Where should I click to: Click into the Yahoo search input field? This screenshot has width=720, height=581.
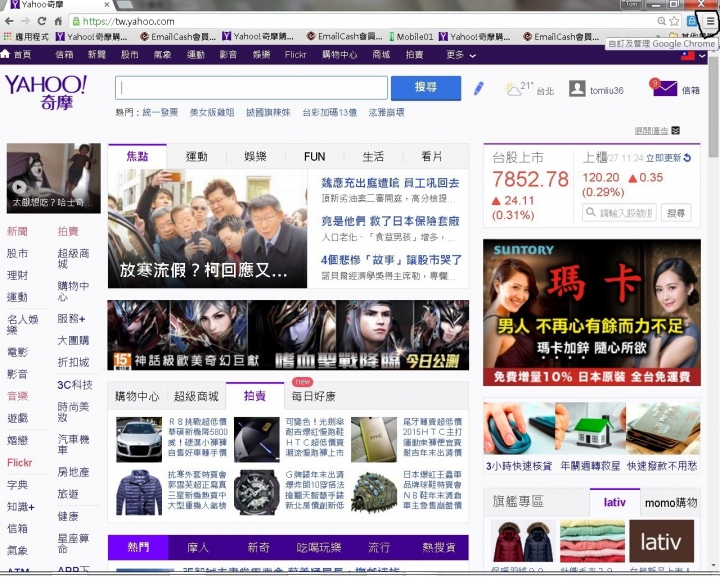point(251,88)
